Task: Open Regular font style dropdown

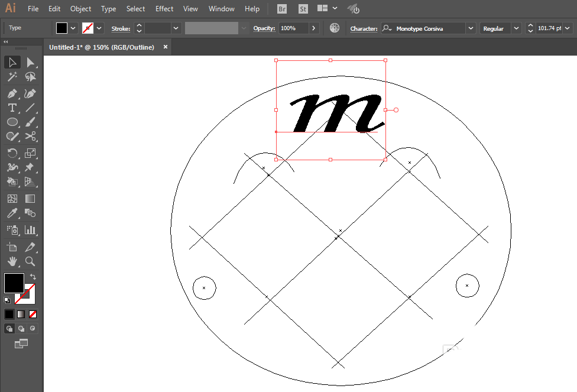Action: [x=516, y=28]
